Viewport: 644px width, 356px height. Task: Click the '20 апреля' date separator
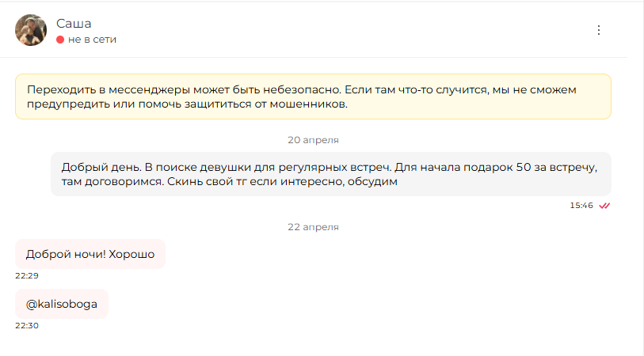[x=313, y=140]
